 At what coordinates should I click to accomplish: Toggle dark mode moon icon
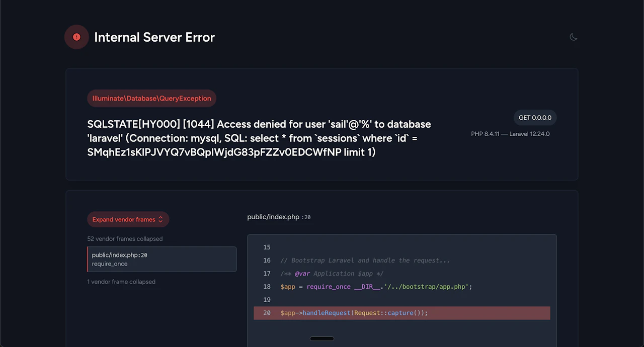(573, 37)
